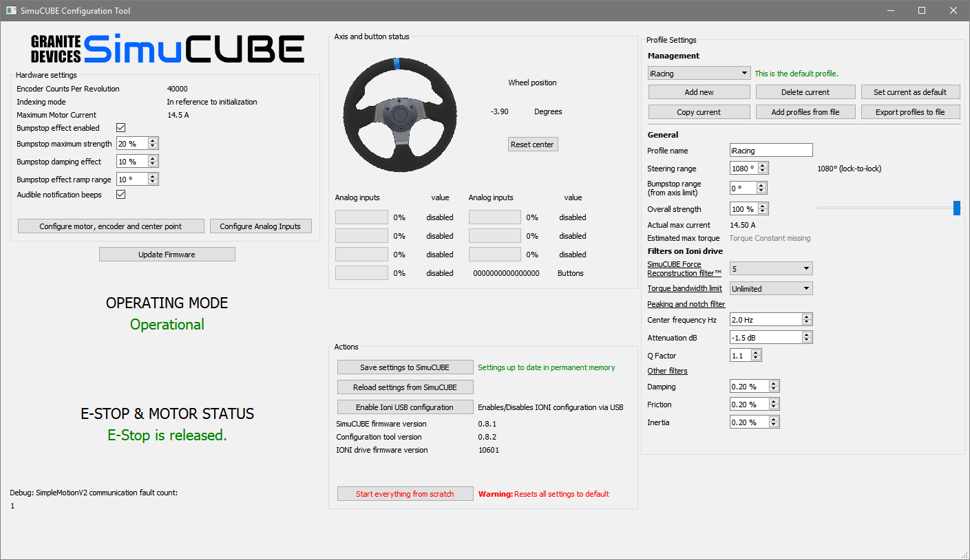Click the IONI drive firmware version '10601'
This screenshot has height=560, width=970.
(x=489, y=450)
